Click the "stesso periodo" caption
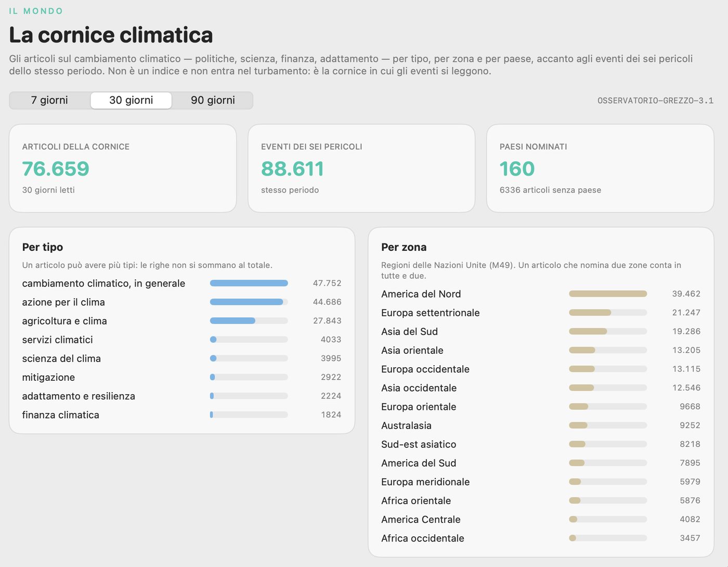The width and height of the screenshot is (728, 567). [290, 190]
